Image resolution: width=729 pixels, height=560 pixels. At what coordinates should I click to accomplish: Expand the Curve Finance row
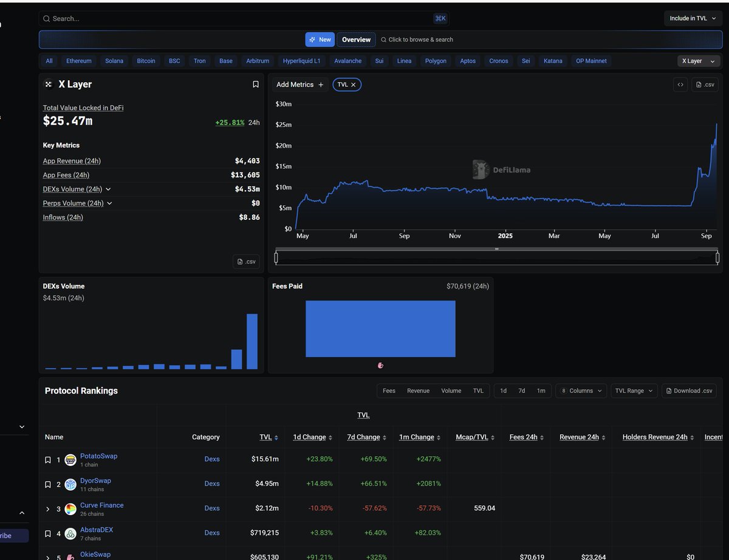click(x=48, y=508)
